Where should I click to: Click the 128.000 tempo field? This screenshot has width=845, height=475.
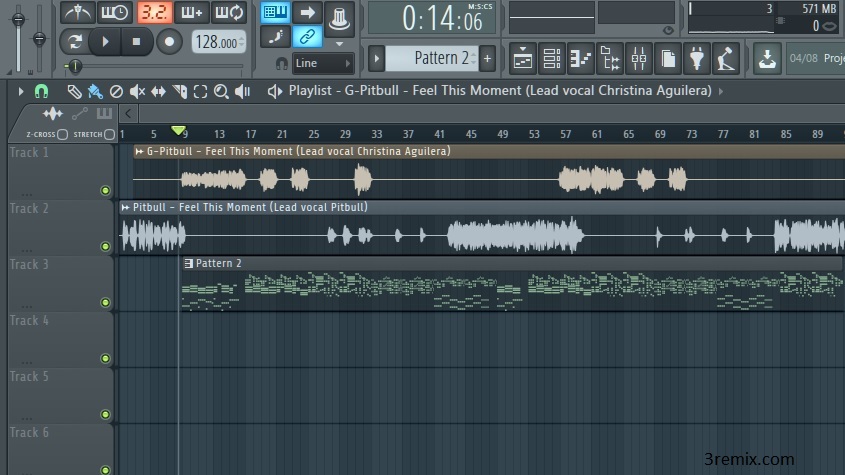click(x=219, y=42)
